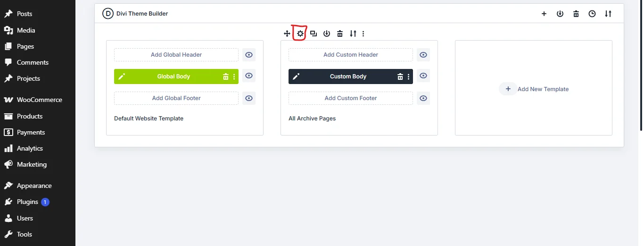644x246 pixels.
Task: Click the Divi logo icon
Action: pyautogui.click(x=108, y=14)
